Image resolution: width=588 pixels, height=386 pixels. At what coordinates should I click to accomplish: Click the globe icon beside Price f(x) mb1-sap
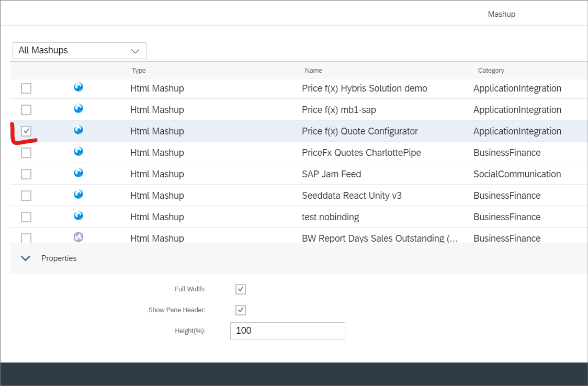pyautogui.click(x=78, y=109)
